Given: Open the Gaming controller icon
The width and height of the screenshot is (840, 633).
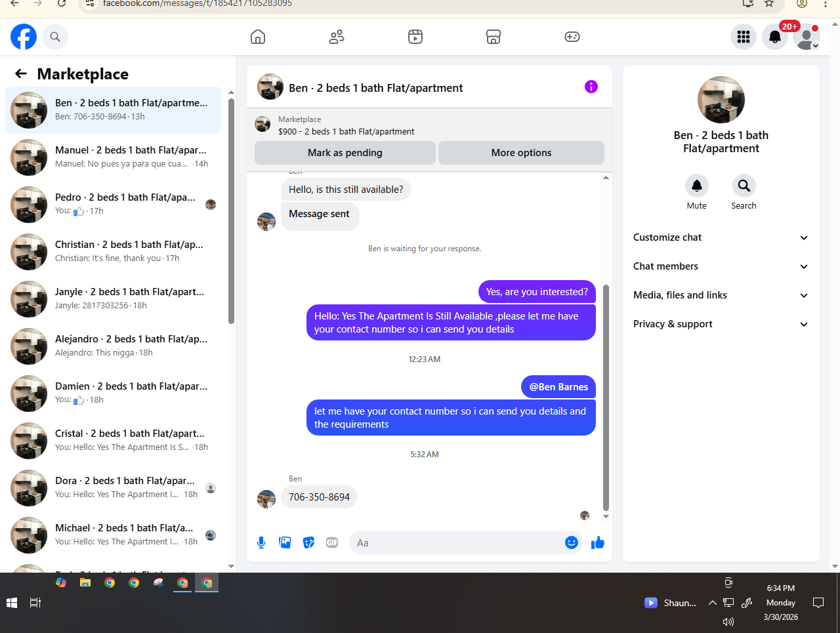Looking at the screenshot, I should point(572,37).
